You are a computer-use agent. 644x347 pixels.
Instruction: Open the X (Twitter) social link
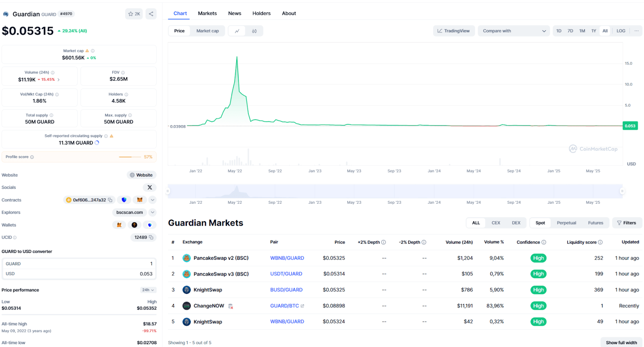coord(150,187)
